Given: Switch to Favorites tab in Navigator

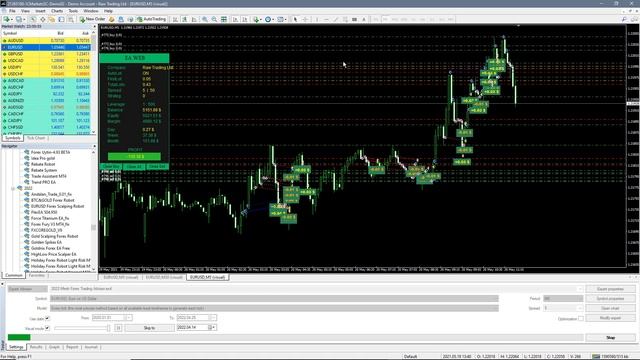Looking at the screenshot, I should coord(37,276).
